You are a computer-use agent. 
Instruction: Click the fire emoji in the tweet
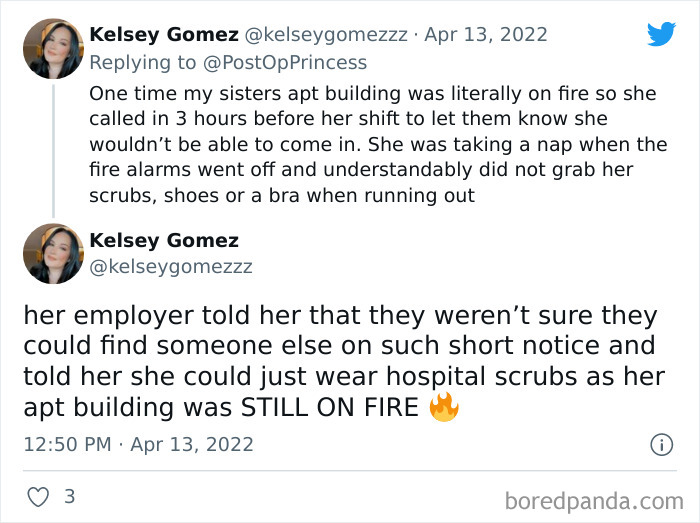(443, 408)
